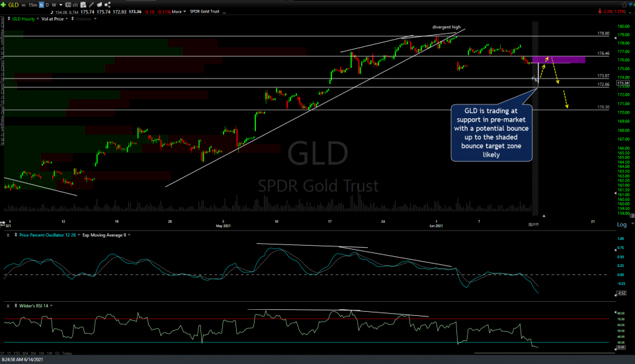Open the Wilder's RSI 14 dropdown
Image resolution: width=635 pixels, height=364 pixels.
tap(52, 306)
